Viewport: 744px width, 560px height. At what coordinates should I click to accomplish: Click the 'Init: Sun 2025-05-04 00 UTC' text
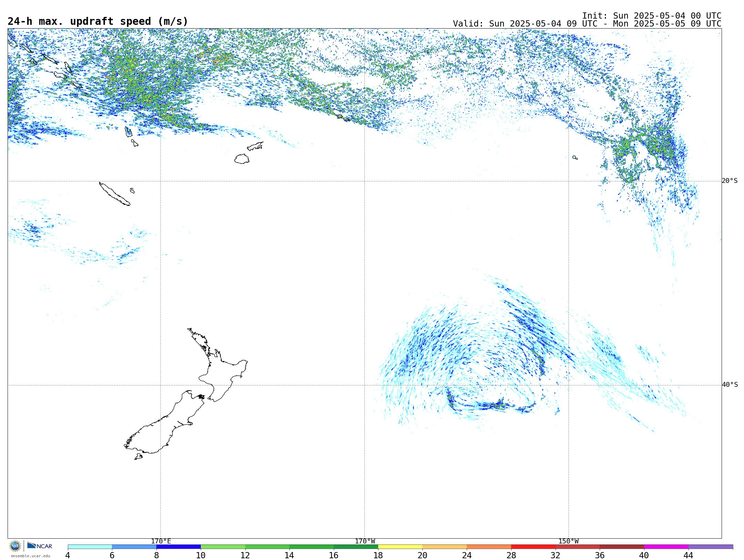point(651,16)
